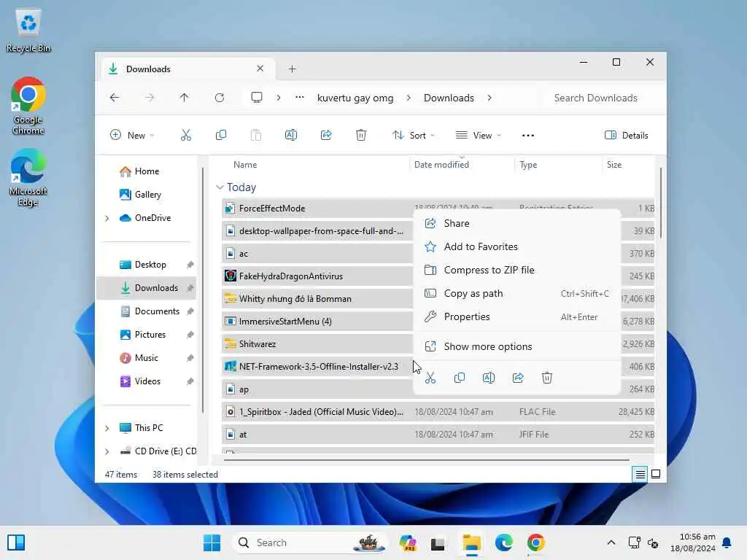Click the Share icon in the Explorer toolbar
747x560 pixels.
pyautogui.click(x=326, y=135)
